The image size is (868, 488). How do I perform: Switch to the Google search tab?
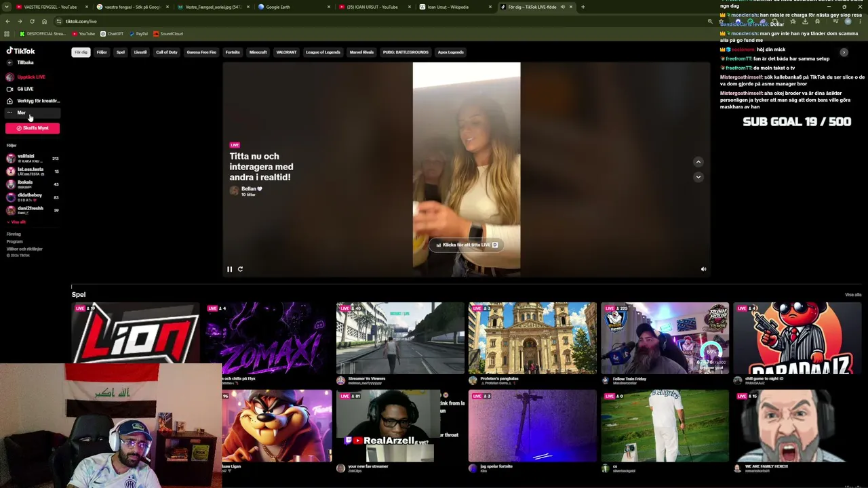[132, 7]
